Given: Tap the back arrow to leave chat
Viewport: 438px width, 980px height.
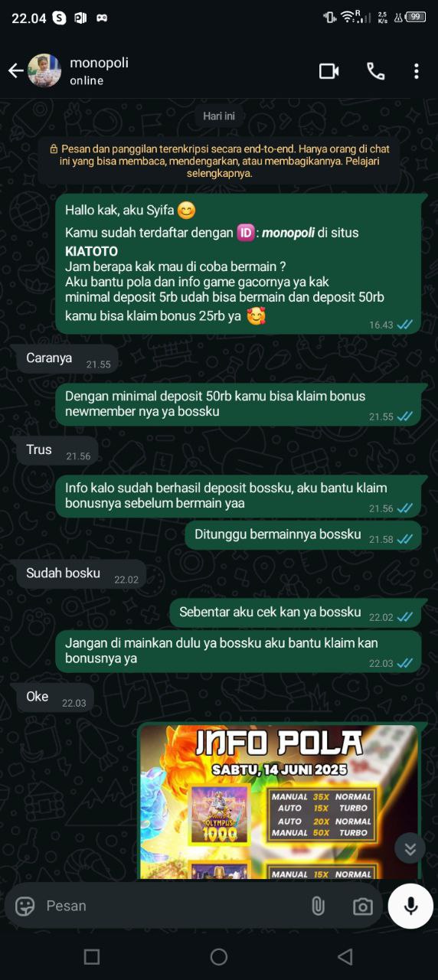Looking at the screenshot, I should [x=15, y=71].
